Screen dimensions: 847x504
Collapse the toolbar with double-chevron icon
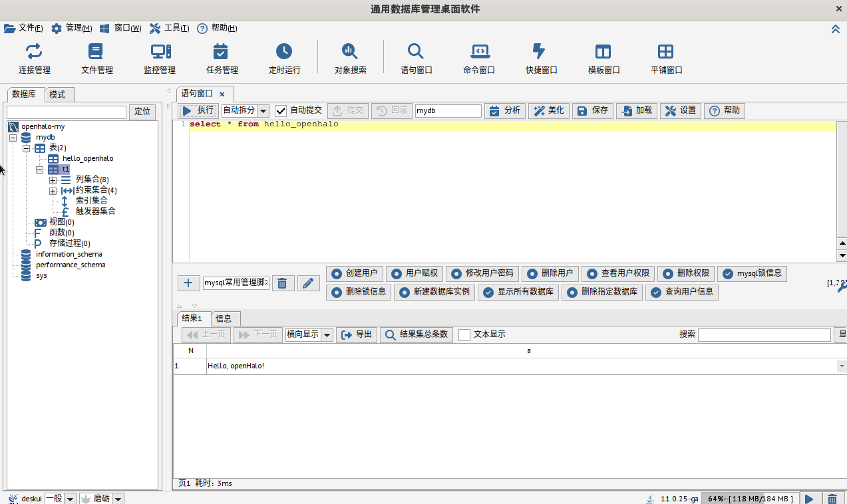836,29
